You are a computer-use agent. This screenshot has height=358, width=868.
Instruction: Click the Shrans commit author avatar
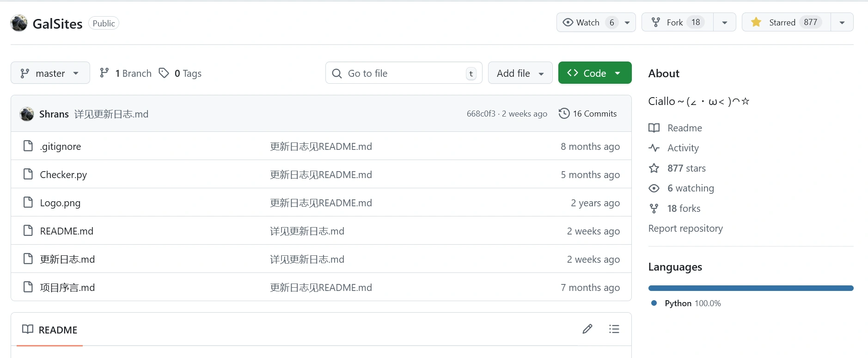pyautogui.click(x=27, y=114)
